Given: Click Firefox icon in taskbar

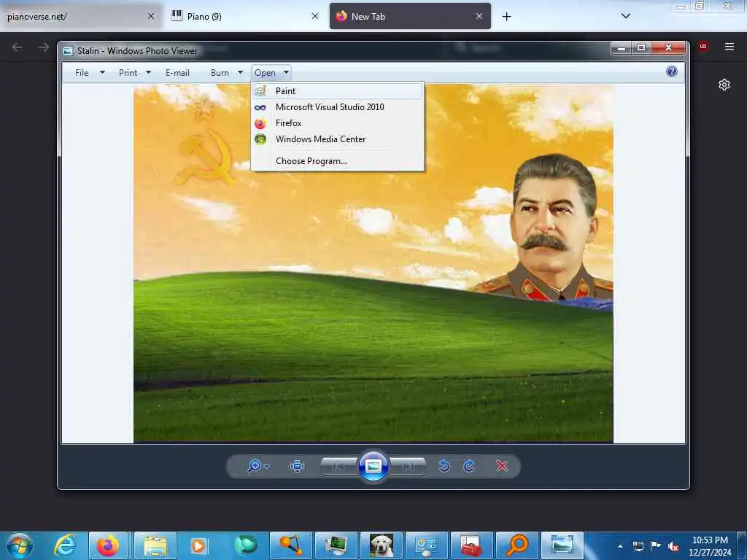Looking at the screenshot, I should (x=108, y=545).
